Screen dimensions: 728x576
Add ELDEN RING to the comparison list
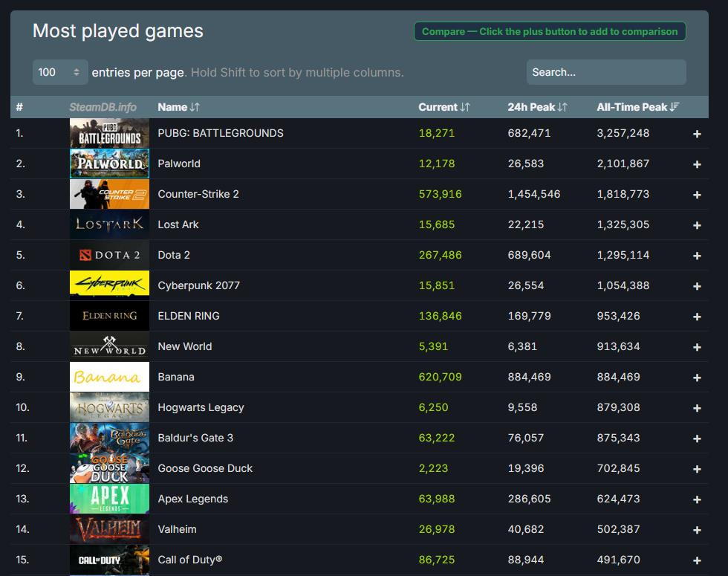coord(697,317)
